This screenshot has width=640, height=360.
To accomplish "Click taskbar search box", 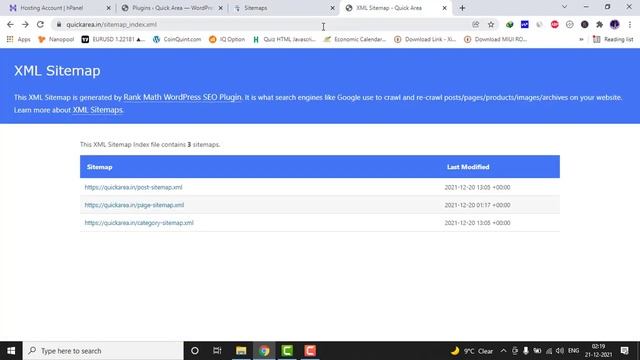I will (x=103, y=351).
